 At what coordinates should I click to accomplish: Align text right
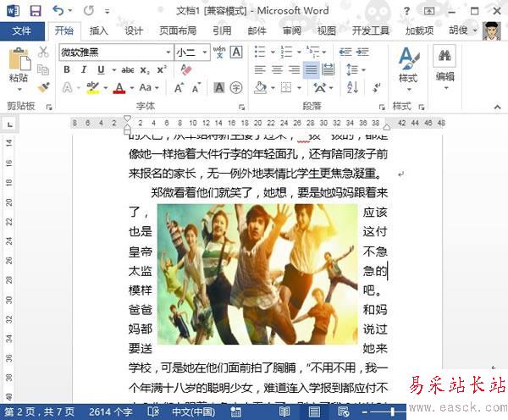[294, 69]
